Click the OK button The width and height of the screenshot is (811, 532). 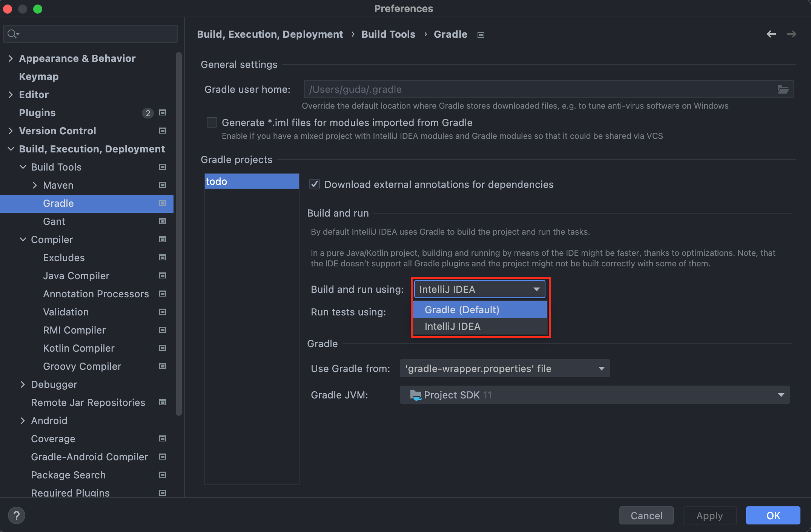pos(773,515)
